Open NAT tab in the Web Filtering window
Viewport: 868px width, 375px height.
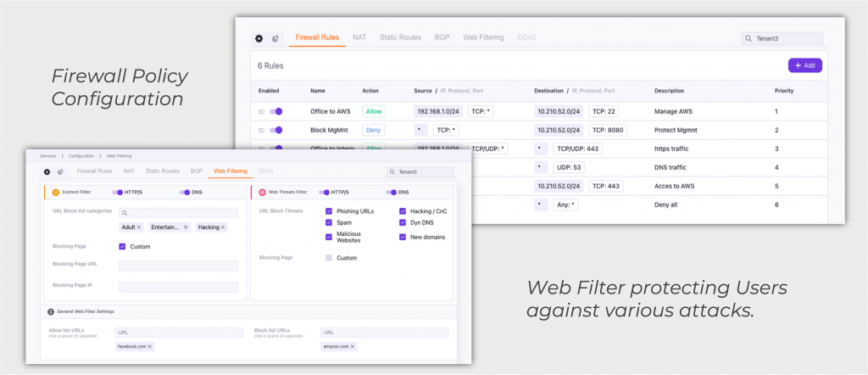[129, 171]
